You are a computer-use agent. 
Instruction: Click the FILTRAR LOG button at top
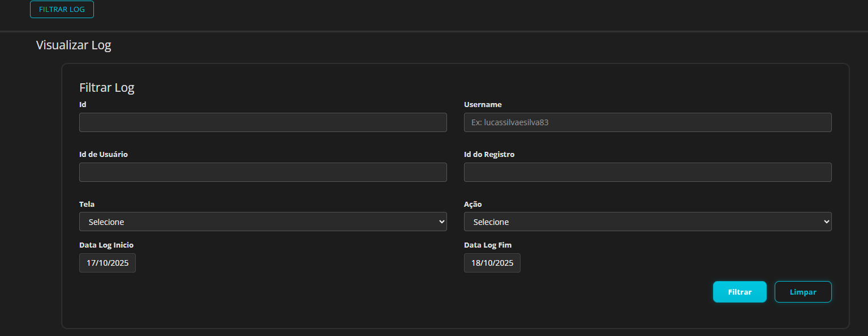tap(62, 9)
